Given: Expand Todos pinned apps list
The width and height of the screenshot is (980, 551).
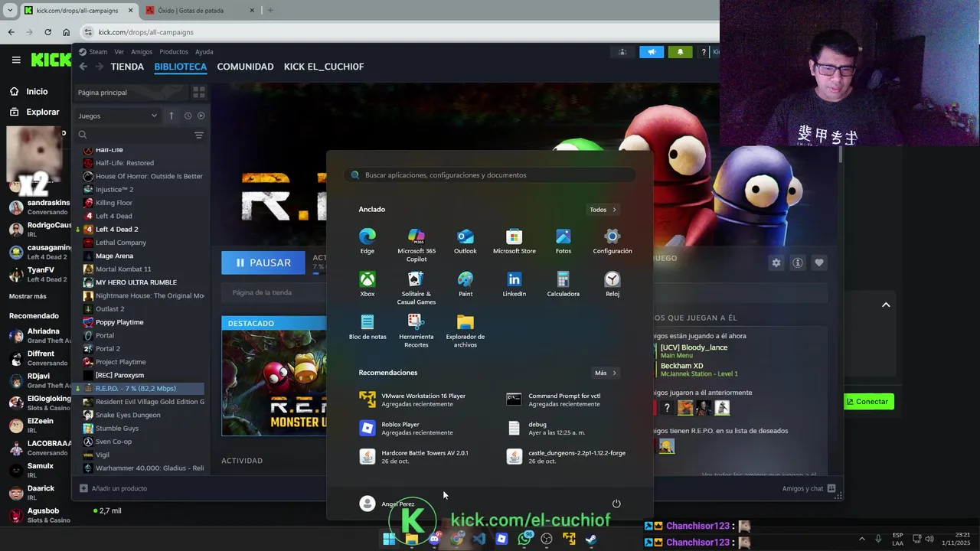Looking at the screenshot, I should coord(603,210).
